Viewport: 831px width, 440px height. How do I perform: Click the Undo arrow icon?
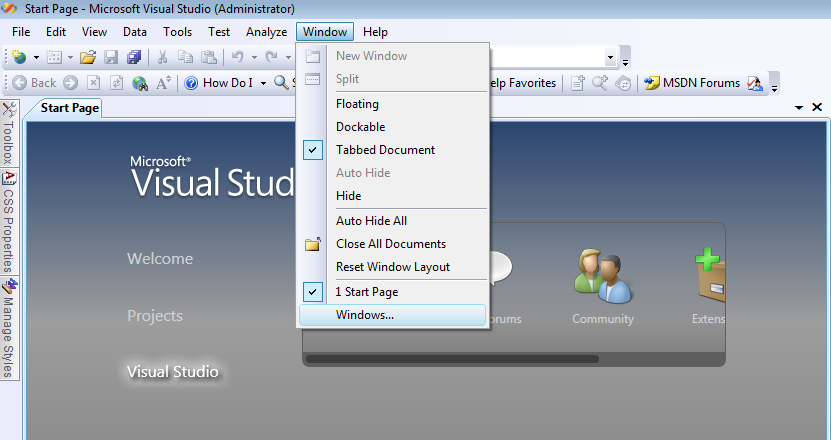coord(238,57)
